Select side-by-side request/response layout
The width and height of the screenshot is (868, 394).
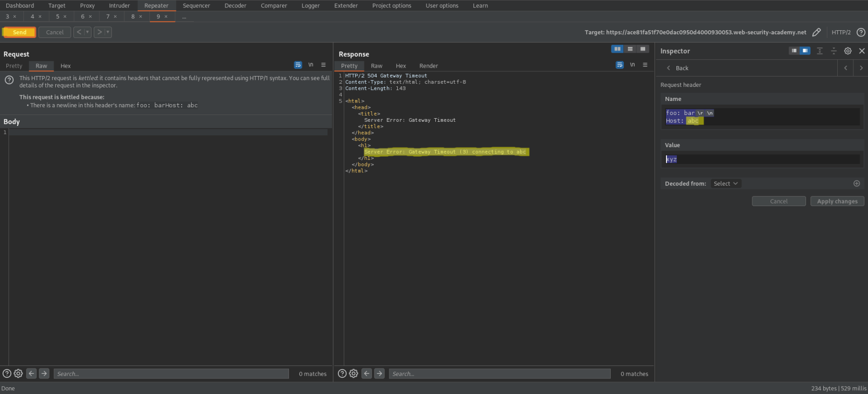coord(618,49)
